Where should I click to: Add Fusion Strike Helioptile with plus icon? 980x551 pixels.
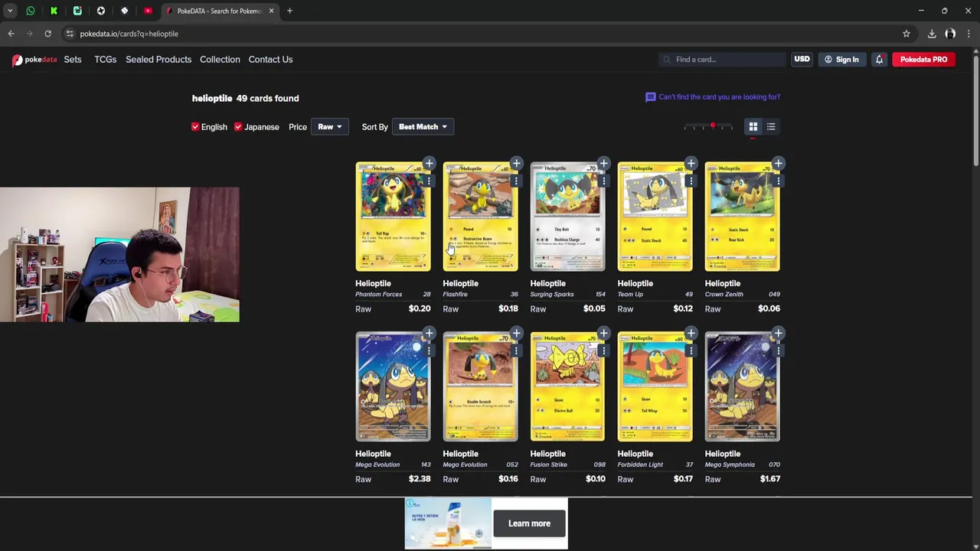click(x=603, y=333)
